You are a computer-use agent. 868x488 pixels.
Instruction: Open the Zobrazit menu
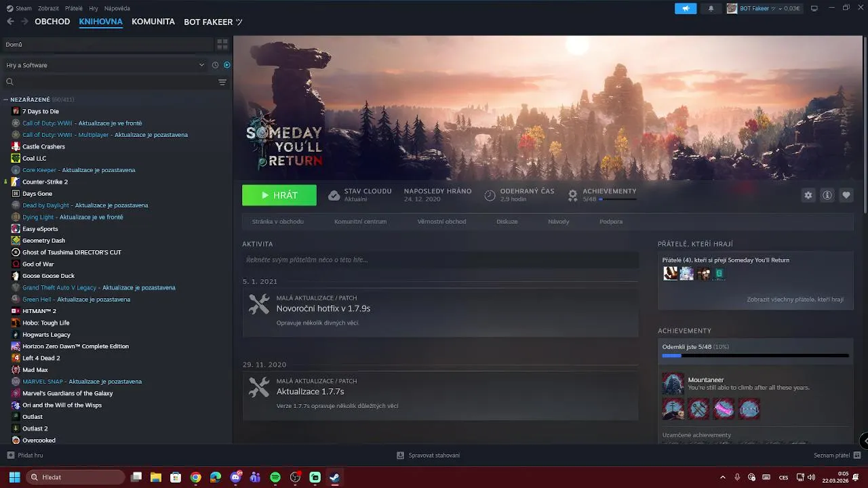tap(48, 8)
